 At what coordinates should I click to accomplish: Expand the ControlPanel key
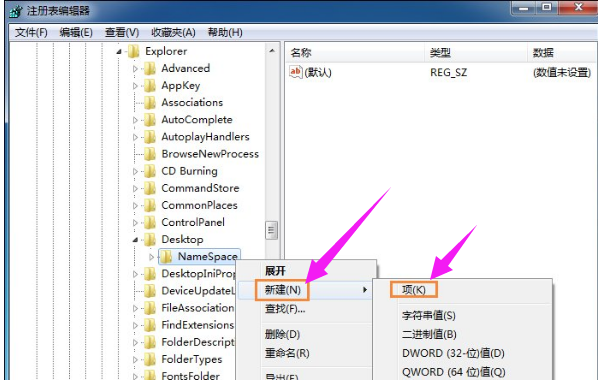pyautogui.click(x=135, y=222)
